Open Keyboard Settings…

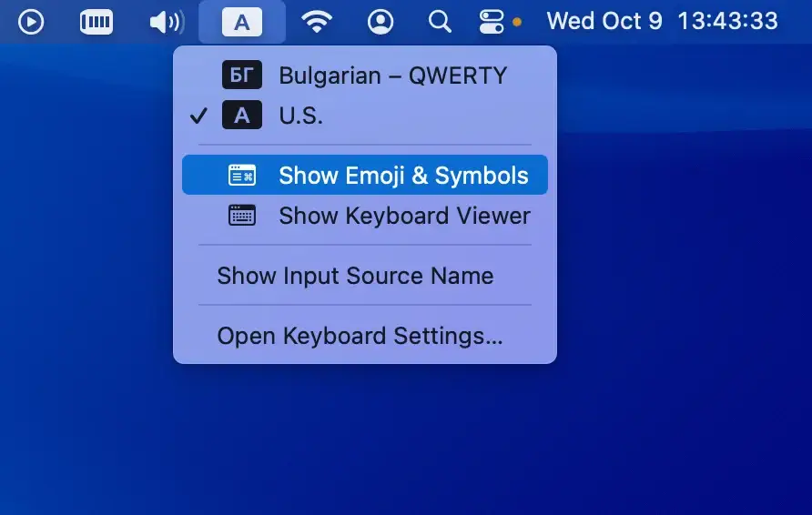pos(360,336)
